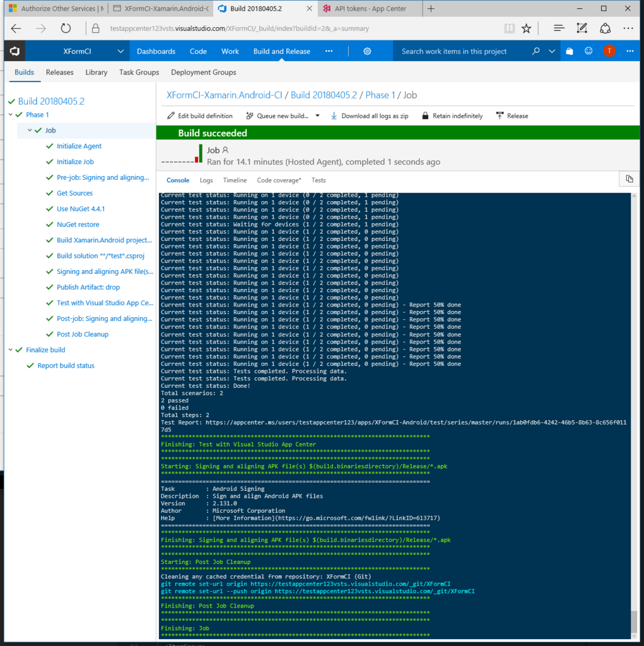Collapse the Finalize build node
The height and width of the screenshot is (646, 644).
point(10,349)
